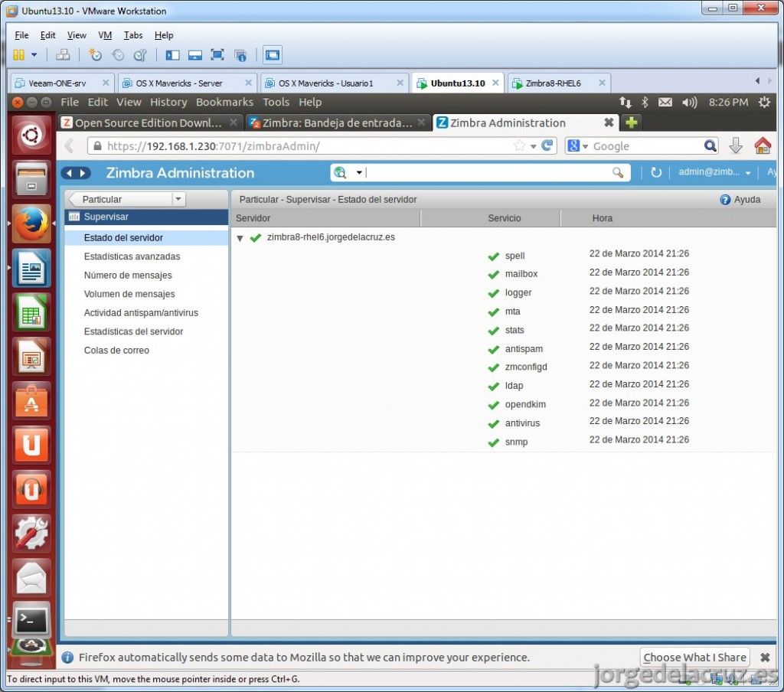Viewport: 784px width, 692px height.
Task: Open a new Firefox tab
Action: pos(632,122)
